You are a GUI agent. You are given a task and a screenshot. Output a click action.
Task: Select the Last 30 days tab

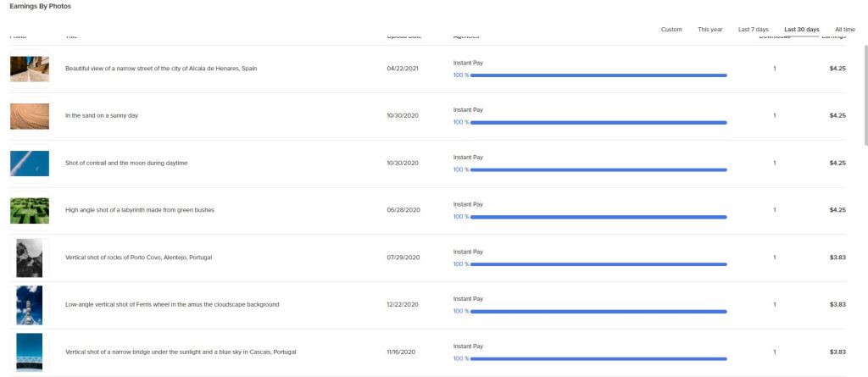[x=801, y=30]
